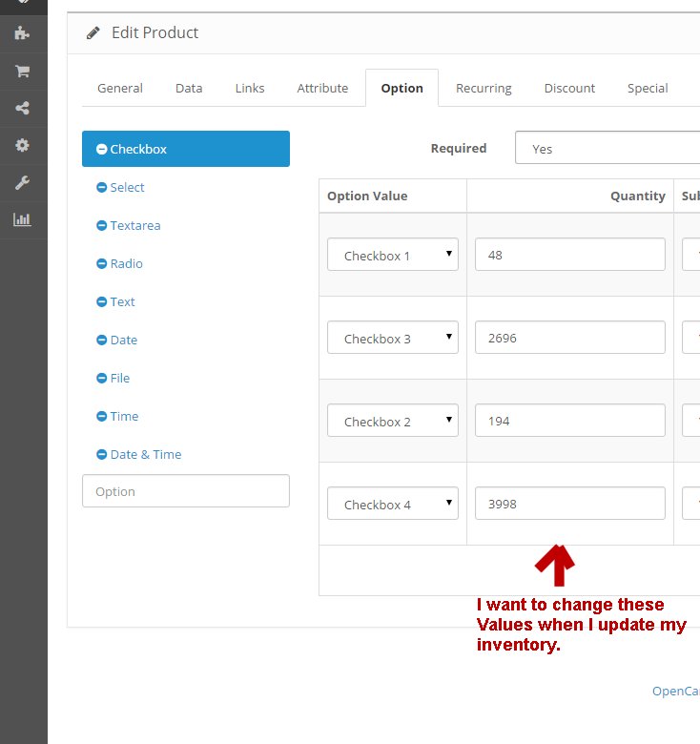Image resolution: width=700 pixels, height=744 pixels.
Task: Switch to the Recurring tab
Action: [484, 89]
